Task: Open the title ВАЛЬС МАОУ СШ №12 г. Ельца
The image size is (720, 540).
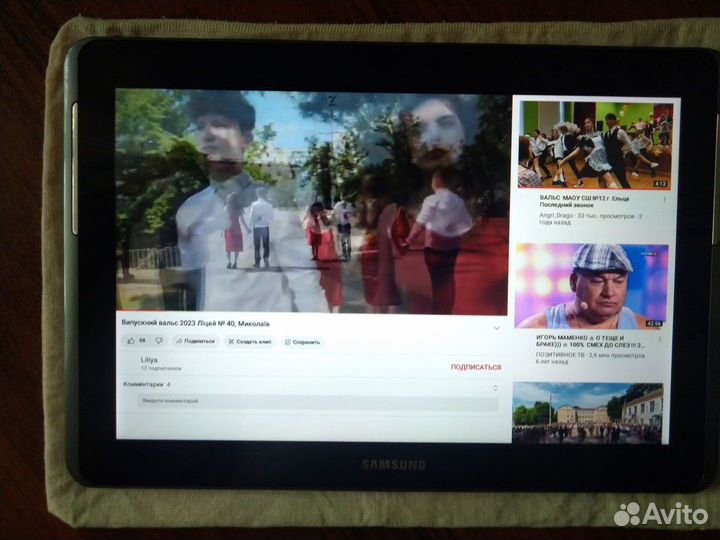Action: tap(585, 202)
